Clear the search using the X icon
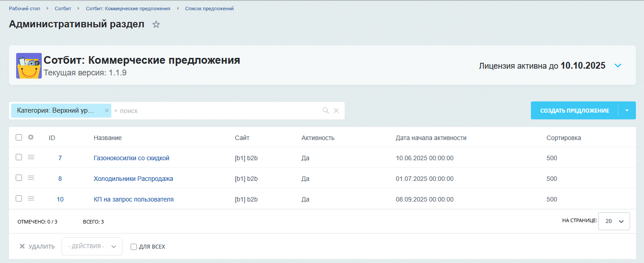Image resolution: width=644 pixels, height=263 pixels. 337,110
